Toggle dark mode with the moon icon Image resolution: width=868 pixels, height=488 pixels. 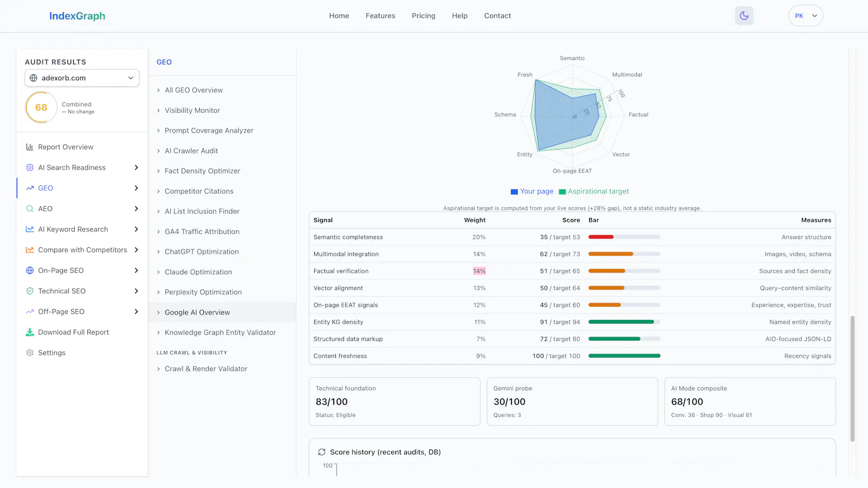pos(744,16)
